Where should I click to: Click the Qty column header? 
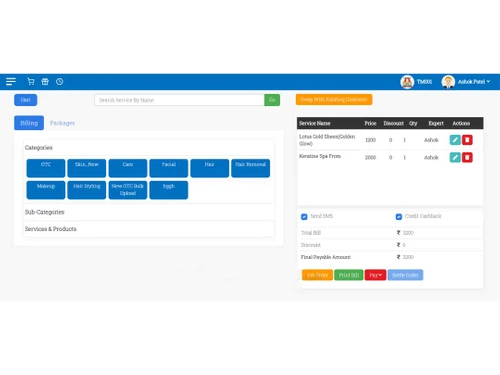point(413,123)
